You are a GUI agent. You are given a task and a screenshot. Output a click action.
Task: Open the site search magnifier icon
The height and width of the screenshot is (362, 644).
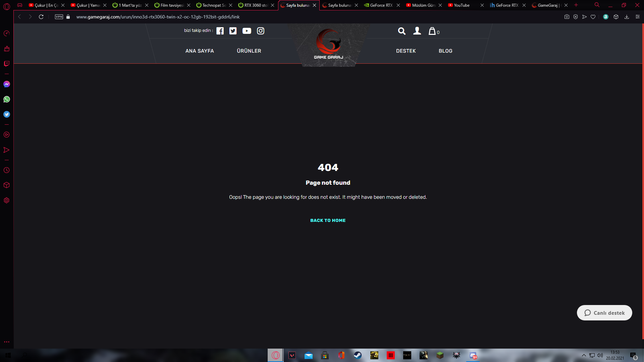[401, 31]
